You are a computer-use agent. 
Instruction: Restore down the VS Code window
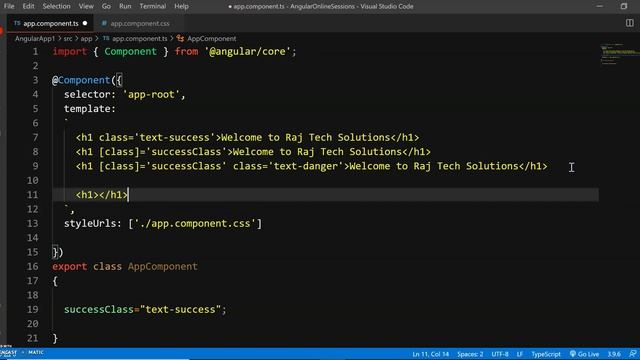[624, 6]
